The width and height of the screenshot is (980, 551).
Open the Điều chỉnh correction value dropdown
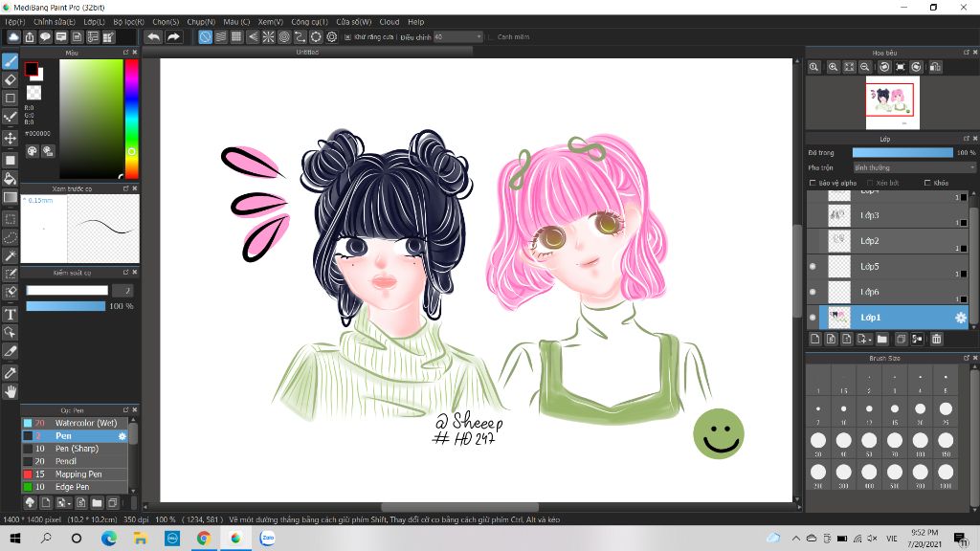[x=458, y=37]
